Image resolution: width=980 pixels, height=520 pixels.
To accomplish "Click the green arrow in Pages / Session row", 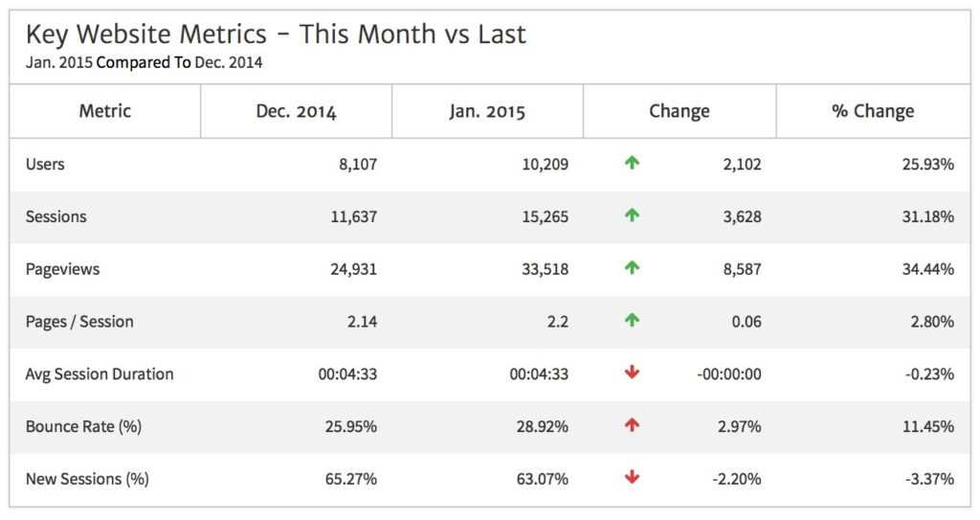I will (632, 322).
